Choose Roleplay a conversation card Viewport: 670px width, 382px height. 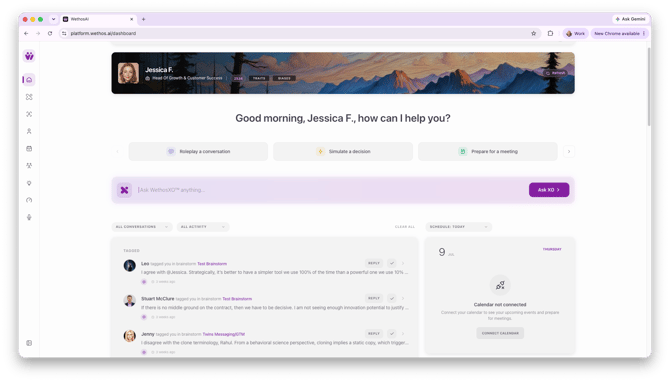(x=198, y=151)
